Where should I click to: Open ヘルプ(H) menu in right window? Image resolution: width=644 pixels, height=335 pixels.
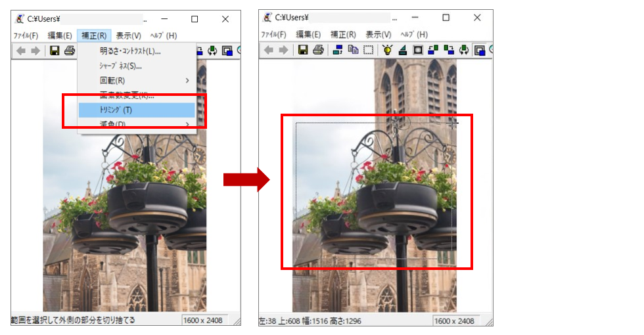click(413, 34)
